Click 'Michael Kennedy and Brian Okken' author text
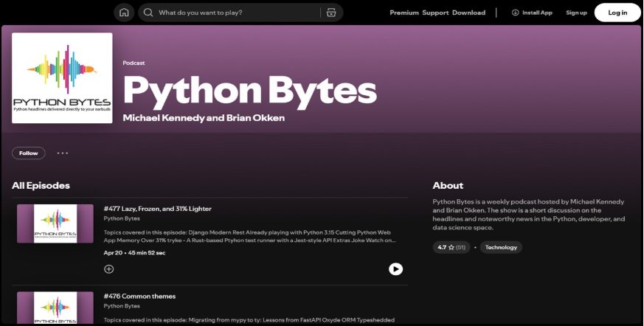Image resolution: width=644 pixels, height=326 pixels. point(204,118)
